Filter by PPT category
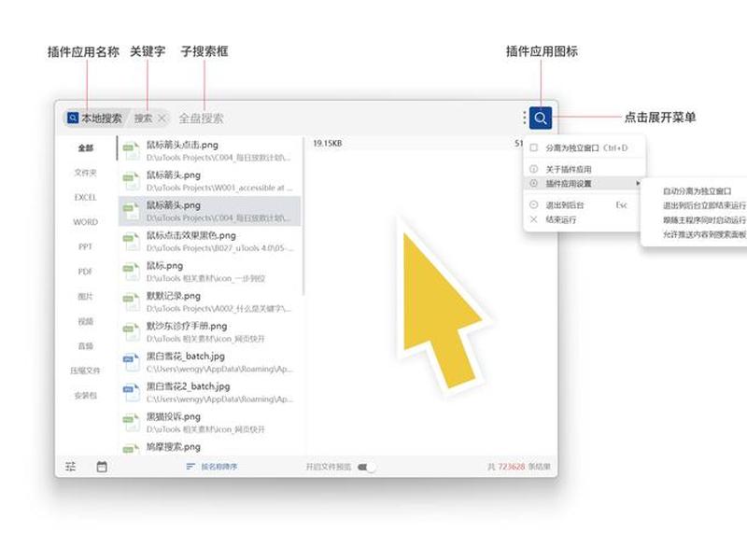 pos(86,246)
